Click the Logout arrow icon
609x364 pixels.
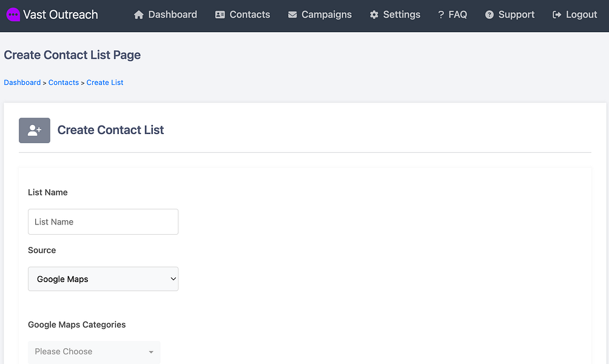(557, 15)
